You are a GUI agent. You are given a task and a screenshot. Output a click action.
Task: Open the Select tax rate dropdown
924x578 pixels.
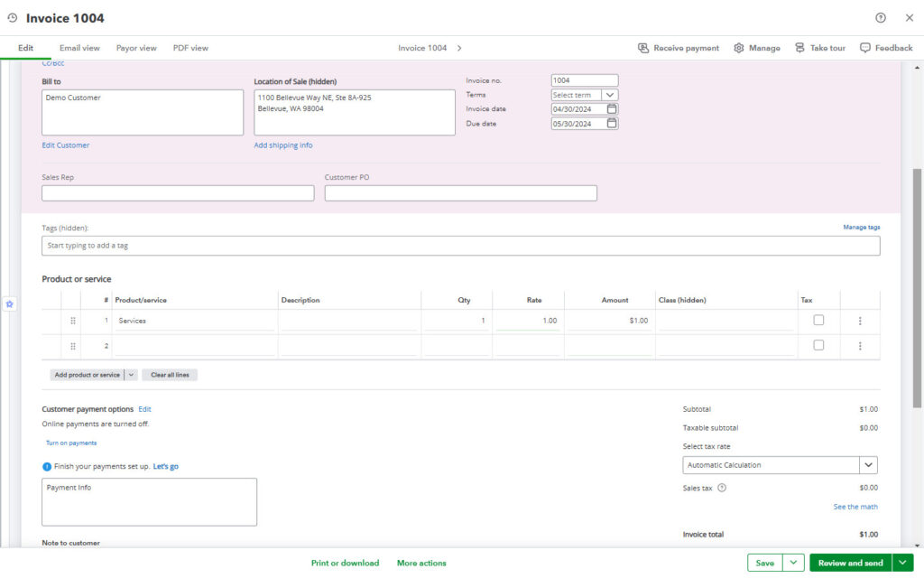(867, 464)
